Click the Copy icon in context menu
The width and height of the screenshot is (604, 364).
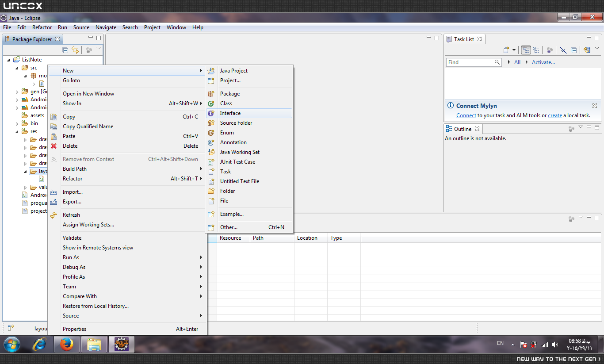tap(54, 117)
